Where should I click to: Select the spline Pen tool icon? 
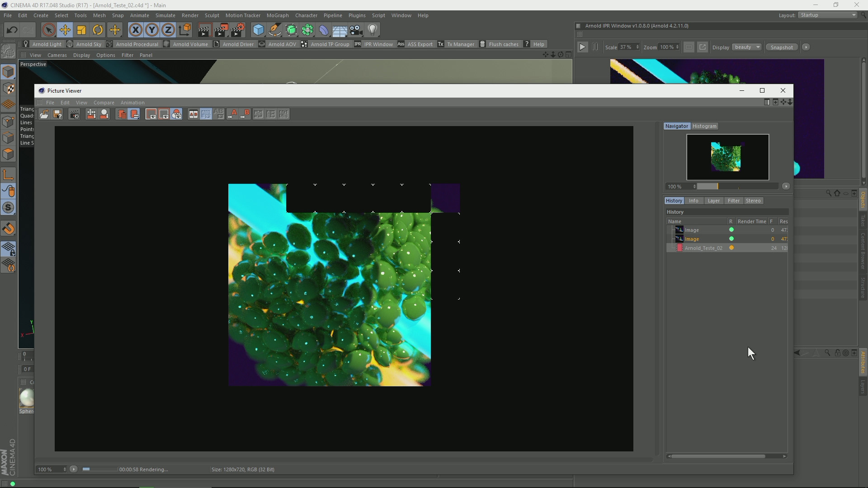[275, 30]
